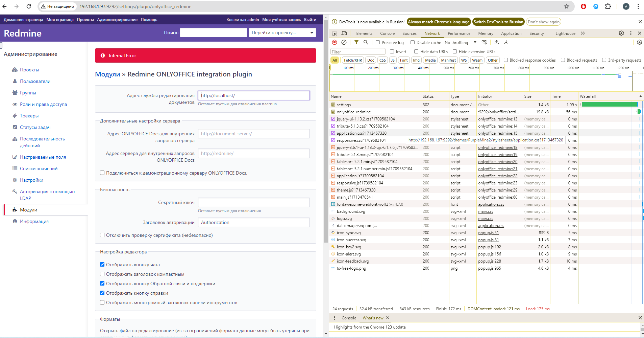644x338 pixels.
Task: Open the browser extensions puzzle icon
Action: pos(608,6)
